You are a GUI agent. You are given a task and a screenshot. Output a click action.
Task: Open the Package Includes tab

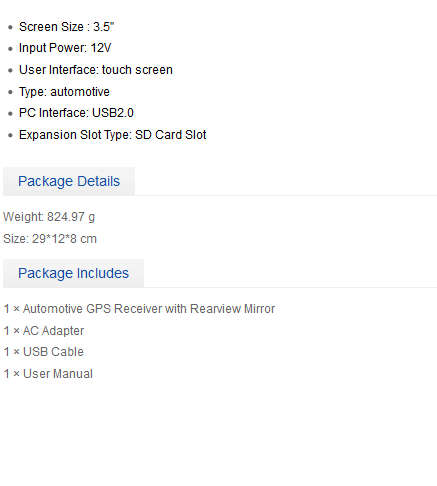coord(73,273)
